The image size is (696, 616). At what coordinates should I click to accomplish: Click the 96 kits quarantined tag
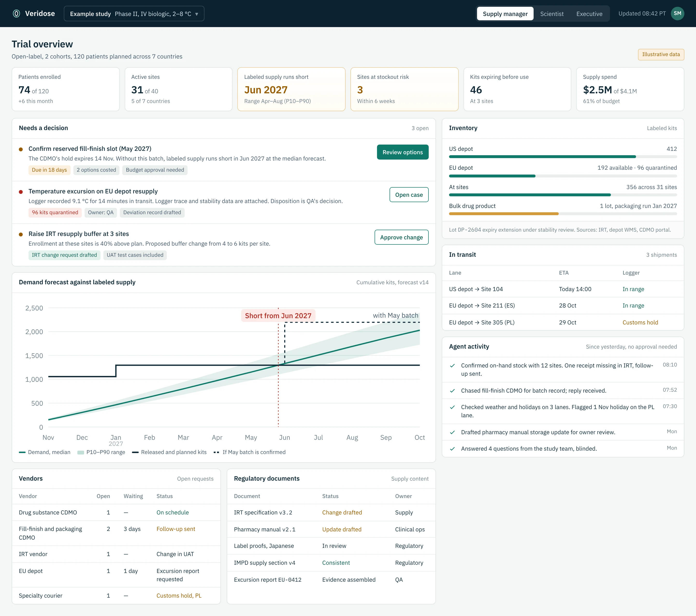[55, 212]
